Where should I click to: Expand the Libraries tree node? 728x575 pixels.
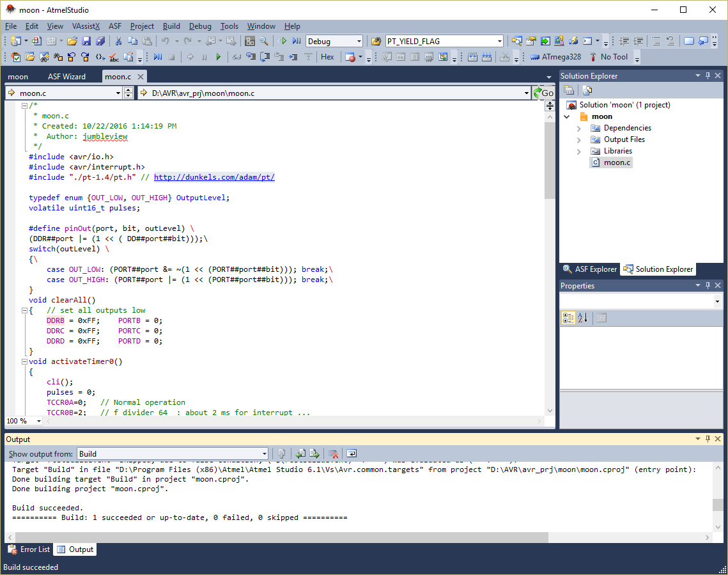tap(578, 152)
